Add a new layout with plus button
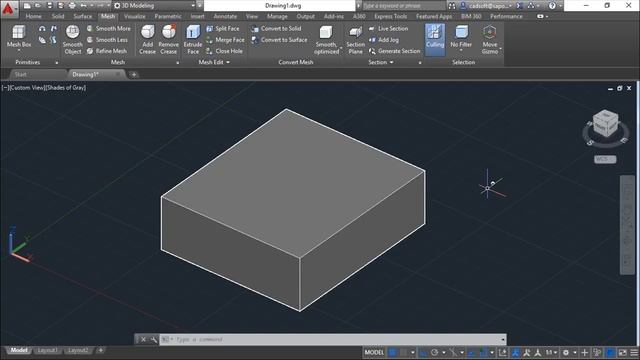The height and width of the screenshot is (360, 640). click(x=100, y=350)
